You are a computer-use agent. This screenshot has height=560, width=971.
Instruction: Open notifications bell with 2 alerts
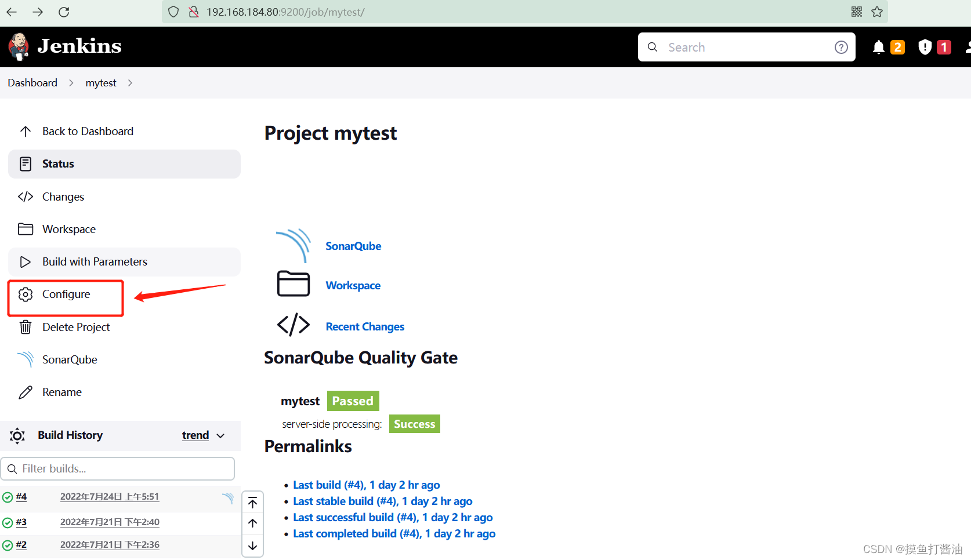tap(888, 48)
